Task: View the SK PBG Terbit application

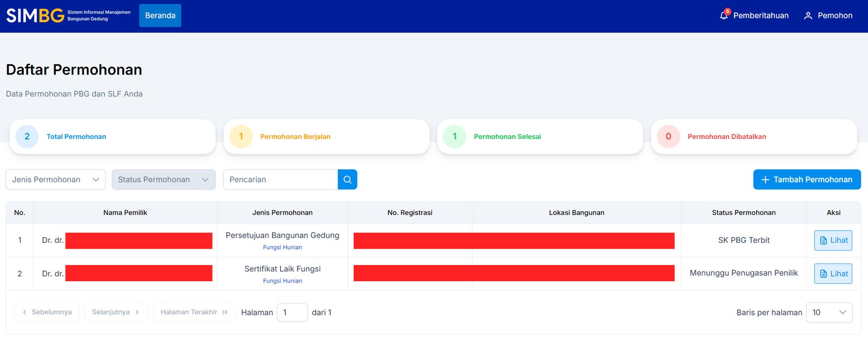Action: (x=833, y=241)
